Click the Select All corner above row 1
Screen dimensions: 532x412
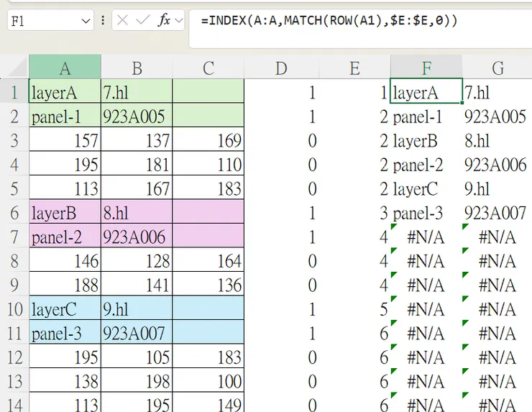[x=14, y=68]
